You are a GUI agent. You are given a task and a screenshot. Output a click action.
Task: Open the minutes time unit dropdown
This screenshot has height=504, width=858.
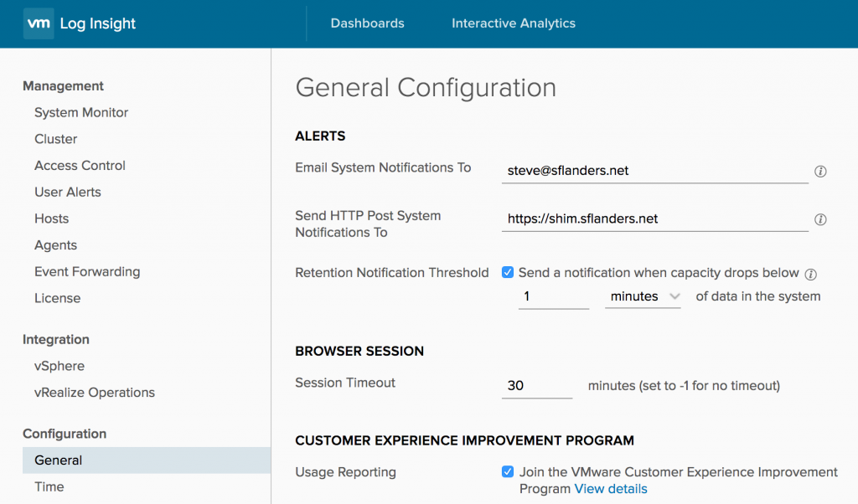(643, 296)
